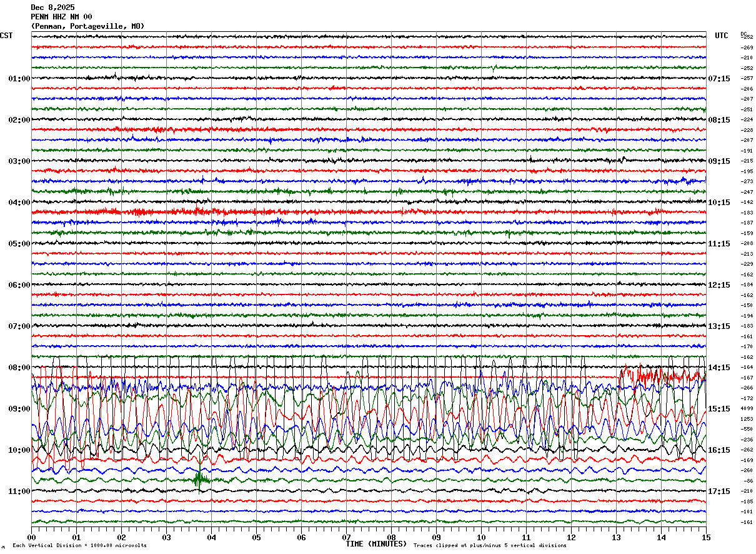Click minute tick label "09" on the time axis
Screen dimensions: 756x554
pos(436,538)
